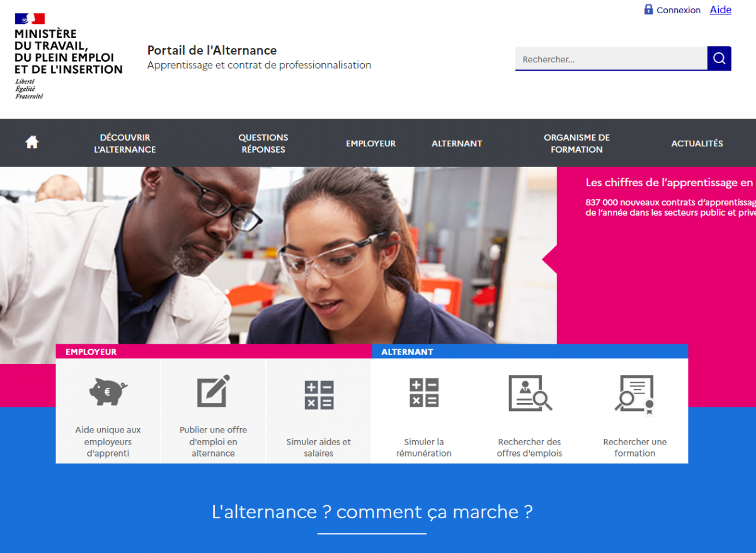
Task: Open the Actualités menu item
Action: (697, 143)
